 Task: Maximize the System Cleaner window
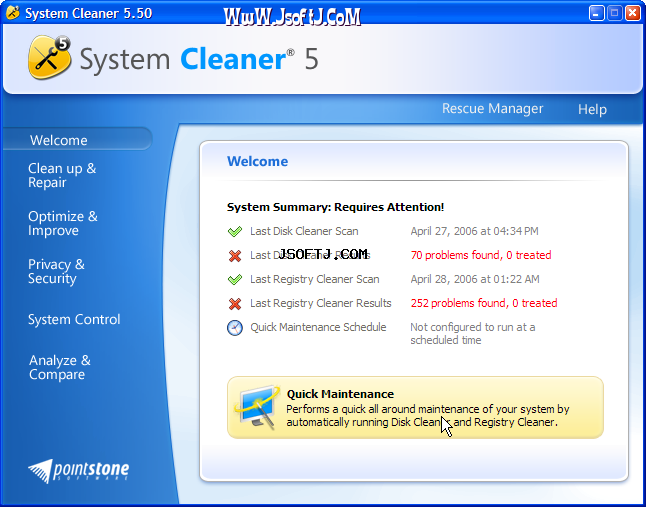pos(614,13)
